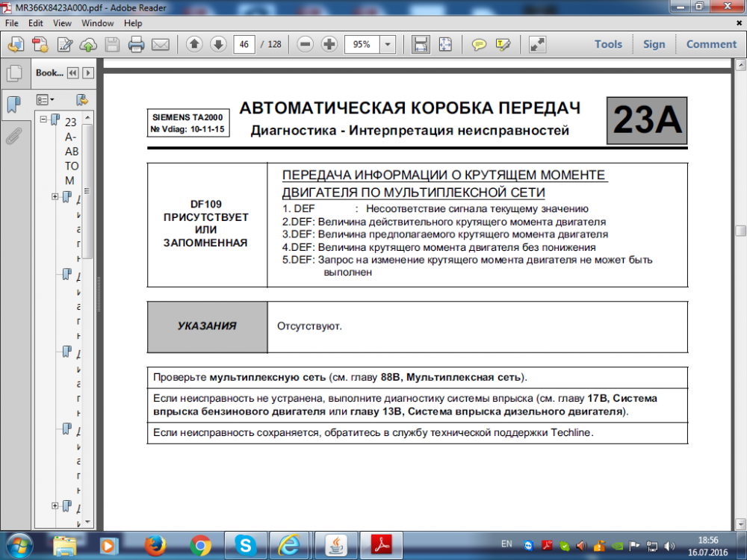The height and width of the screenshot is (560, 747).
Task: Select the 23 A-АВТОМ root bookmark
Action: click(x=71, y=151)
